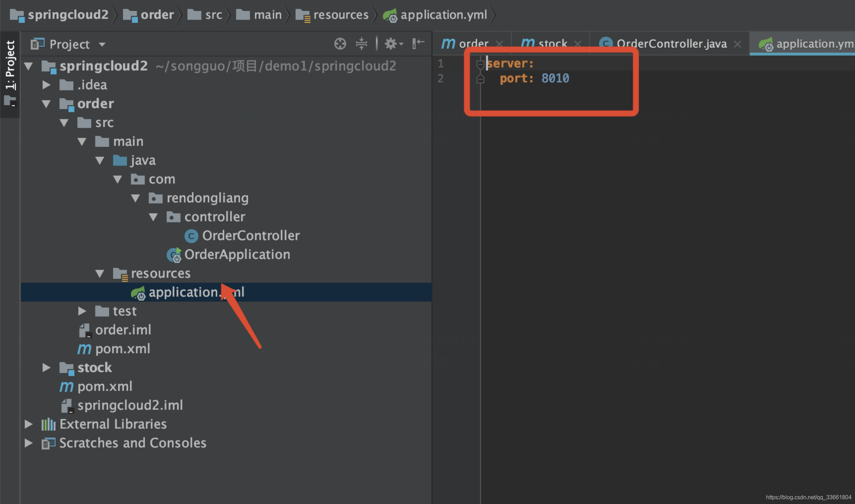
Task: Click the 'server:' key in editor
Action: click(510, 63)
